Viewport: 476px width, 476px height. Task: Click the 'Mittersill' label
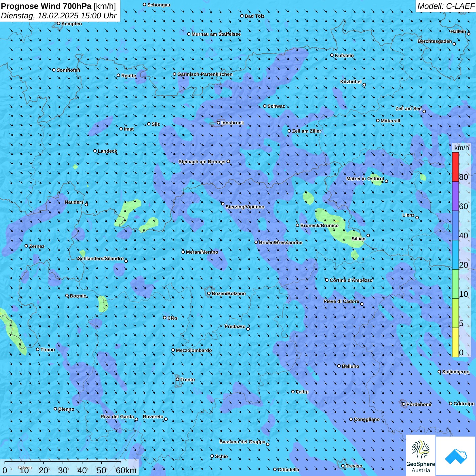point(390,121)
